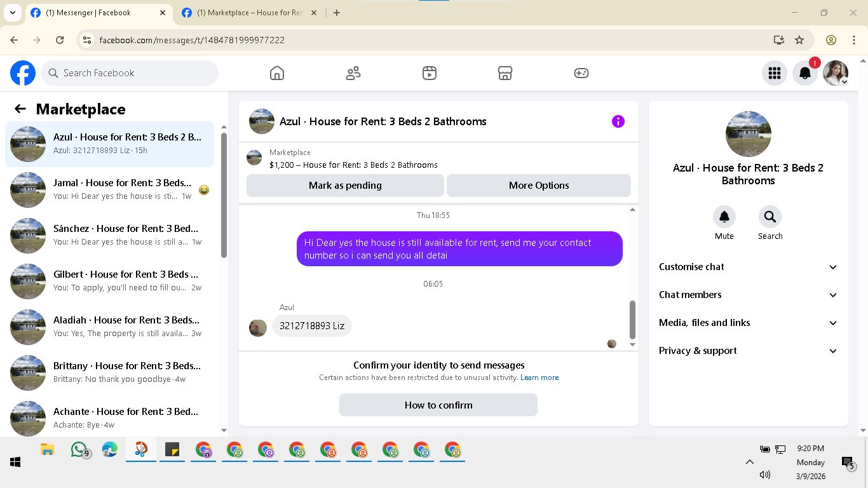
Task: Click the How to confirm button
Action: click(x=438, y=405)
